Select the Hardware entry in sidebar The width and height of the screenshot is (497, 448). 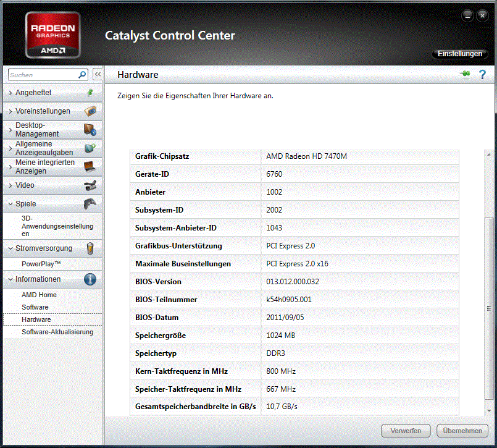pos(52,319)
